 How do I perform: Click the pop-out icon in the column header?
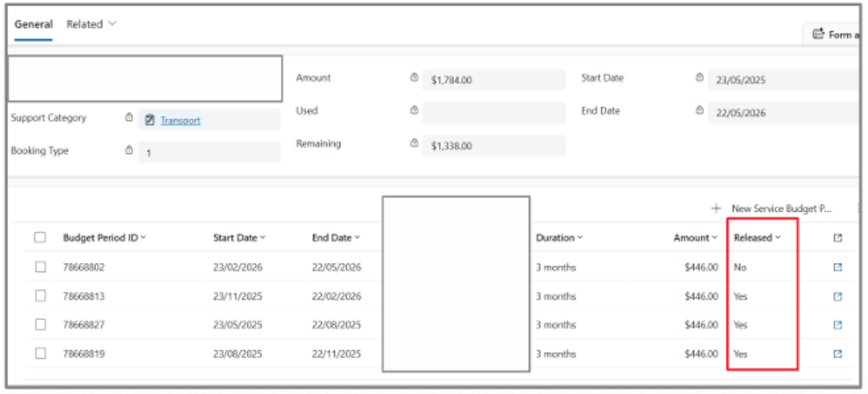click(x=837, y=238)
